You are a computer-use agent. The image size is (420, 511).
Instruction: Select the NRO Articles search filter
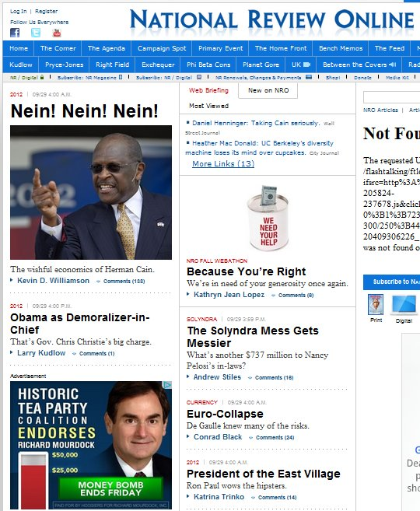tap(380, 110)
